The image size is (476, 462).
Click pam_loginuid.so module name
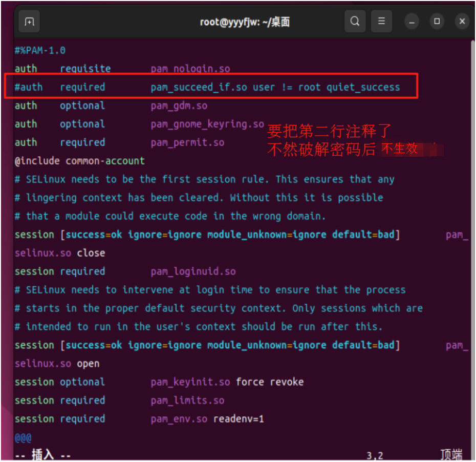tap(193, 271)
